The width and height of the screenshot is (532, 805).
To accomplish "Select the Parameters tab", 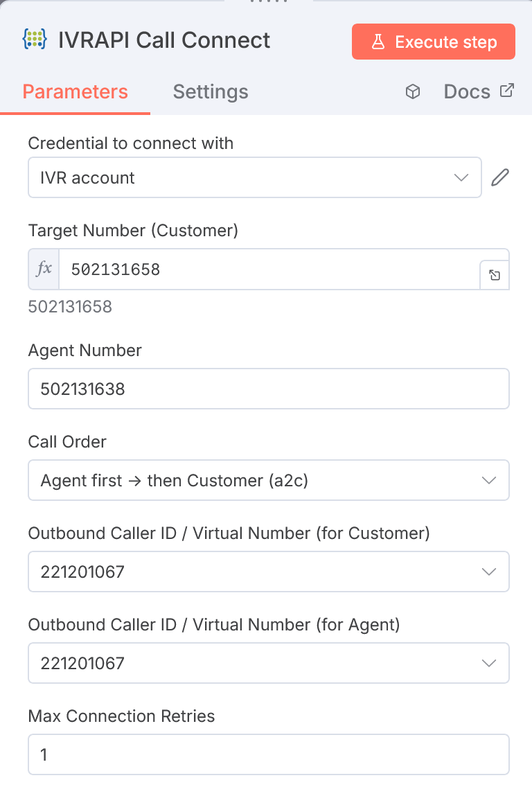I will pyautogui.click(x=75, y=91).
